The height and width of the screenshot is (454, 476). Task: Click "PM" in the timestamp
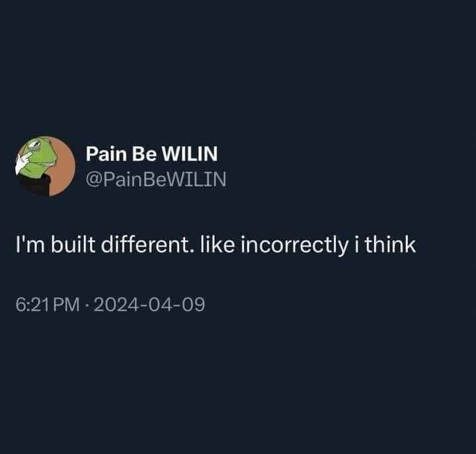(x=66, y=305)
